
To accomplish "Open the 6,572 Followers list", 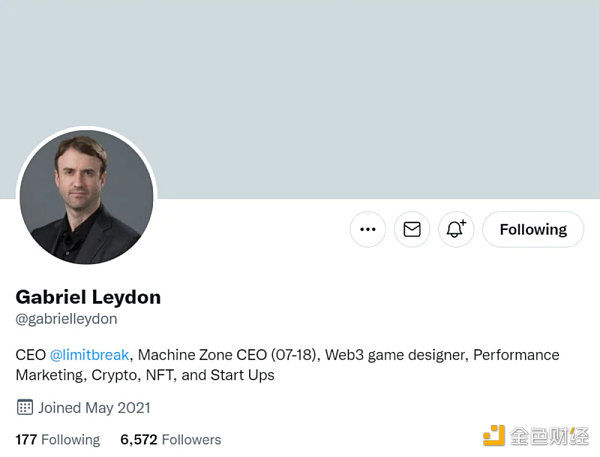I will click(170, 440).
